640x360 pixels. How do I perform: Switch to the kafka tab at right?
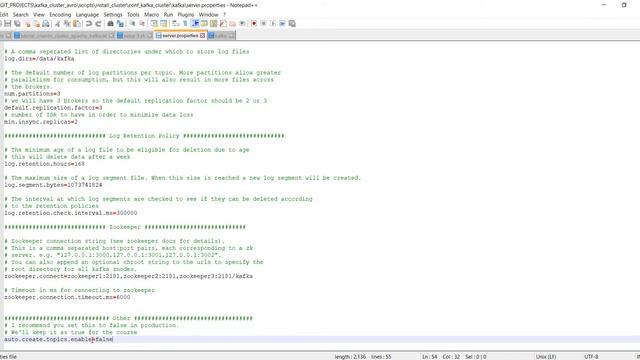tap(221, 36)
